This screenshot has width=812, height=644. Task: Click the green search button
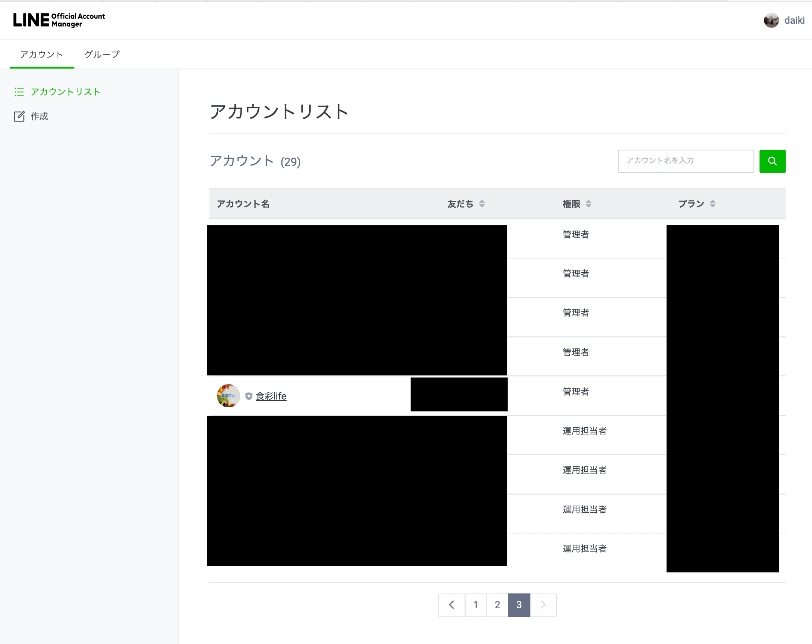point(772,161)
